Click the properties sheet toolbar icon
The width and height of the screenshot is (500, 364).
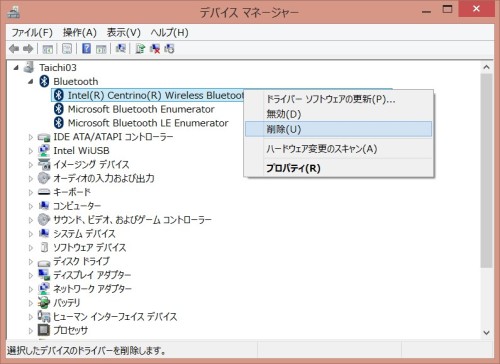pos(67,49)
